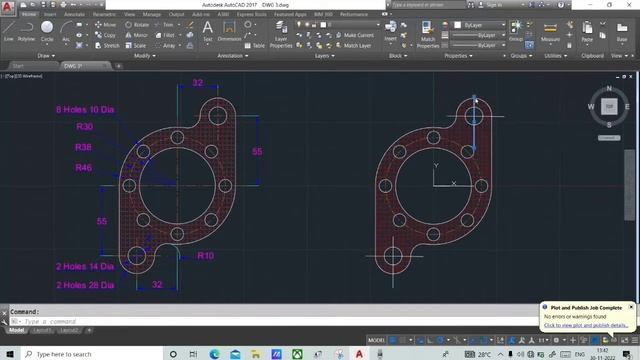
Task: Expand the Properties panel
Action: tap(458, 56)
